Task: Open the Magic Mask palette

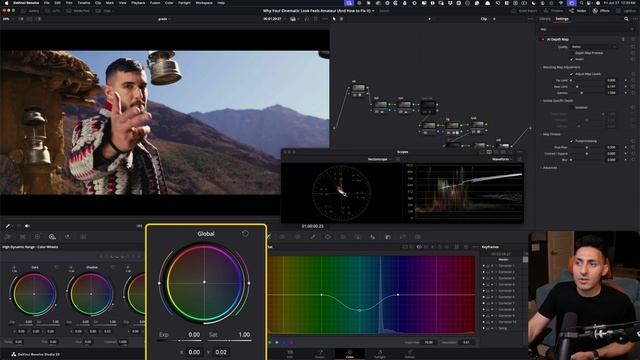Action: click(358, 237)
